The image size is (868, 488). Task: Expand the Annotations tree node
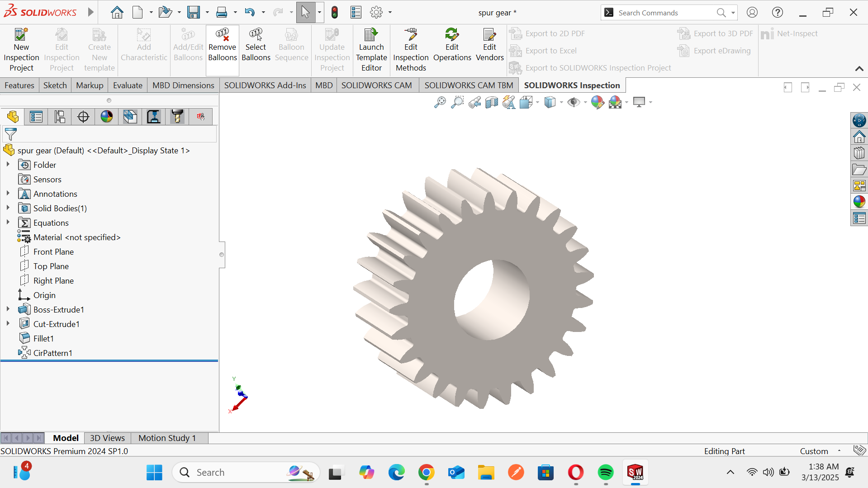(8, 194)
